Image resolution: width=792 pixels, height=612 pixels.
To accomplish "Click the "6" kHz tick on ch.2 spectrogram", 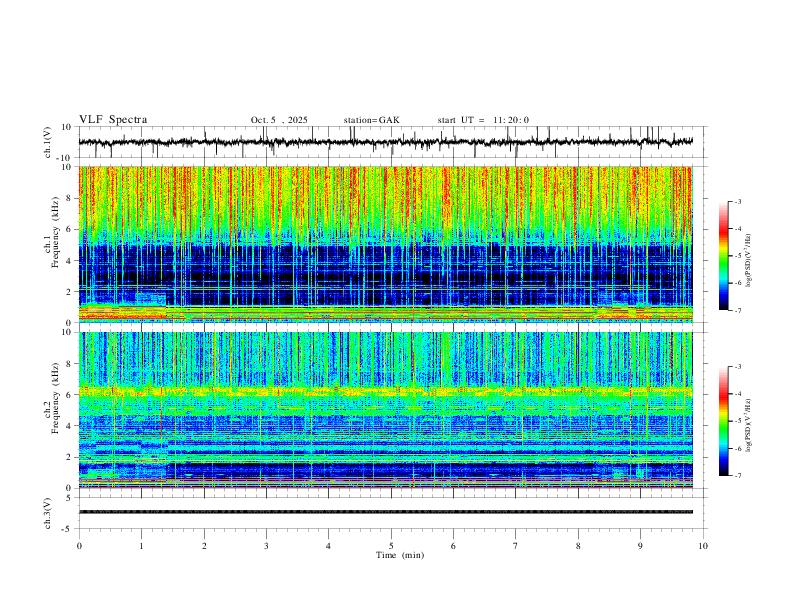I will coord(70,394).
